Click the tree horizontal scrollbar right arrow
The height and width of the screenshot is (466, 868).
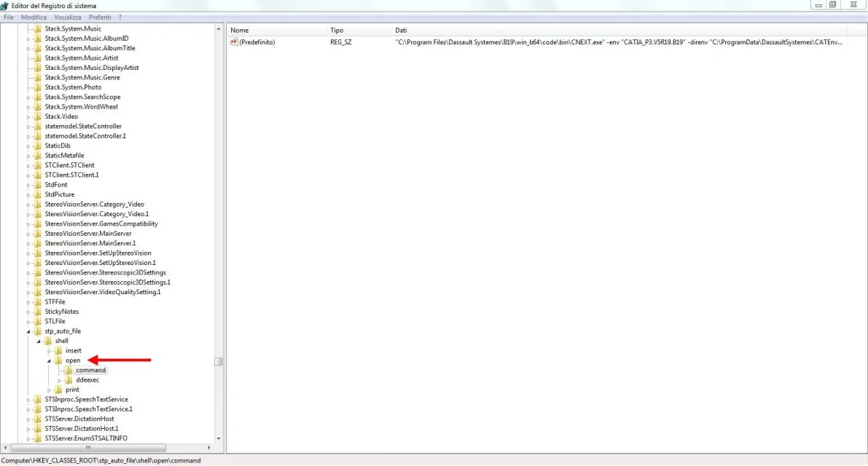coord(209,448)
